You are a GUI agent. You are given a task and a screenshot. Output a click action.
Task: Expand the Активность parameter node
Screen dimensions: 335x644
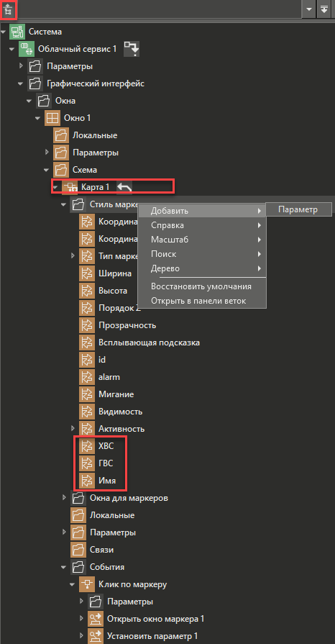(x=73, y=429)
